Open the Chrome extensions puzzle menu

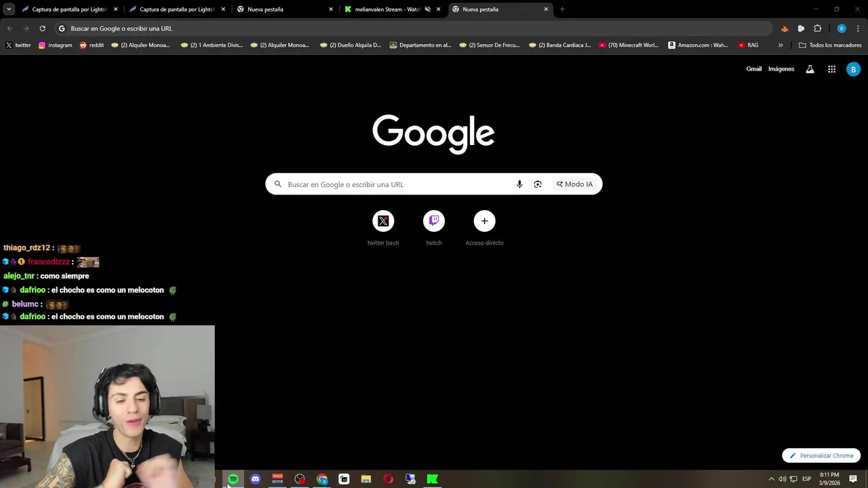817,28
